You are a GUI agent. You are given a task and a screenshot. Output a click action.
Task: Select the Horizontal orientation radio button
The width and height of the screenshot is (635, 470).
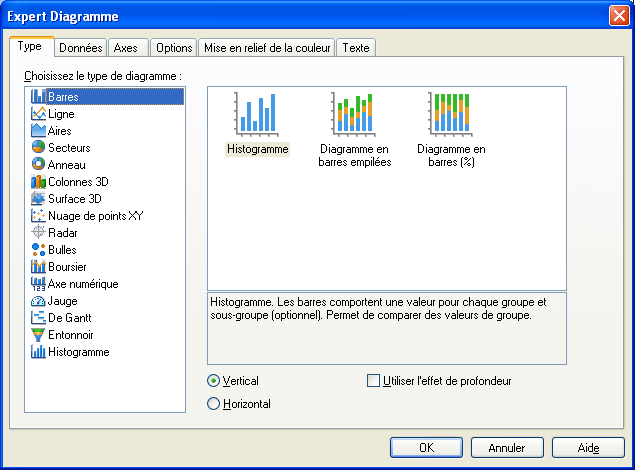(213, 404)
